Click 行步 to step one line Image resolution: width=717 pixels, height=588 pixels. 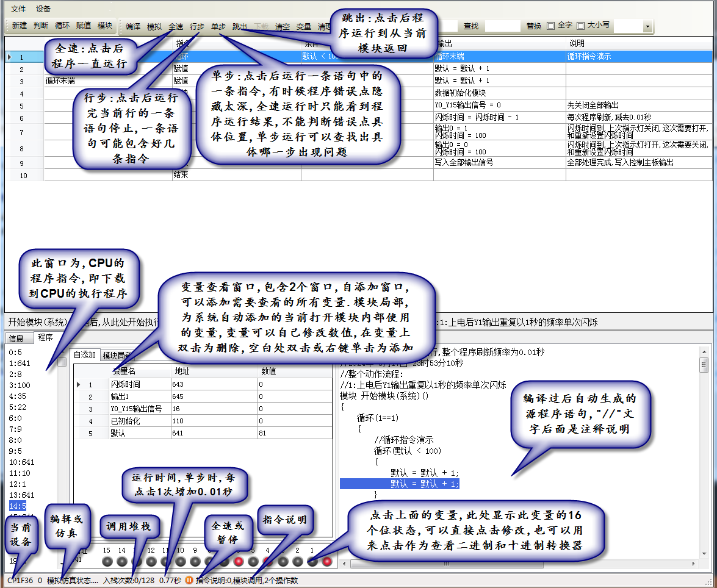(197, 26)
